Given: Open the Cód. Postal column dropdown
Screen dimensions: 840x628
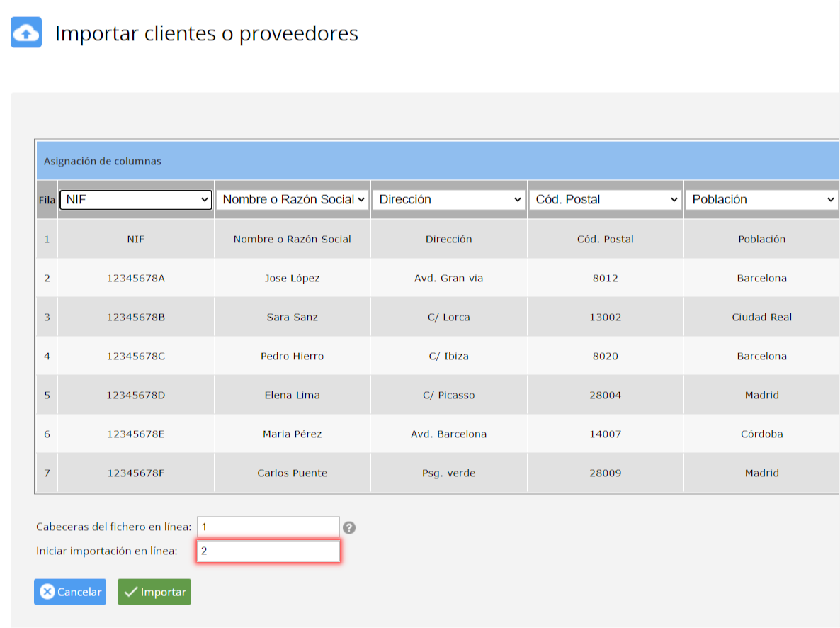Looking at the screenshot, I should point(606,199).
